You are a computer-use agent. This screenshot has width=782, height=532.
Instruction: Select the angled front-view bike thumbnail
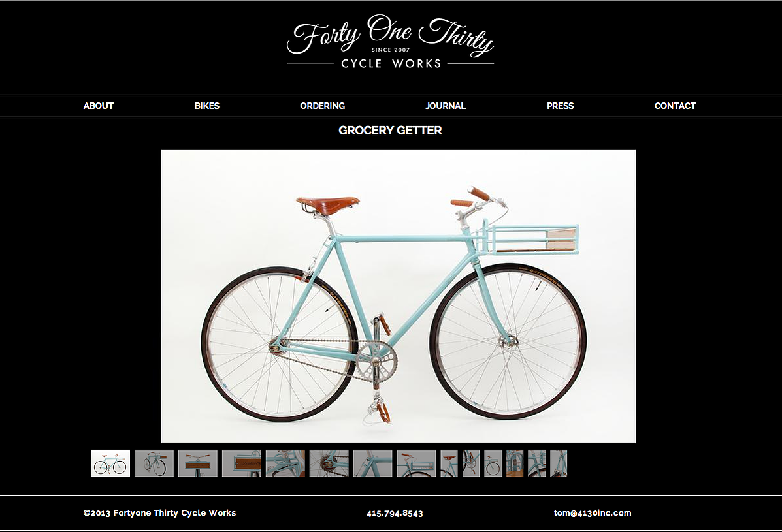point(154,463)
